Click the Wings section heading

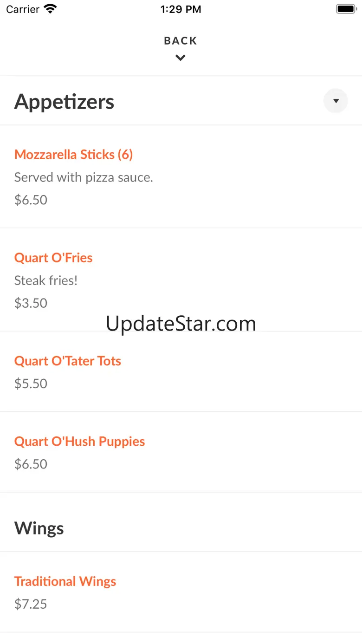(x=39, y=528)
